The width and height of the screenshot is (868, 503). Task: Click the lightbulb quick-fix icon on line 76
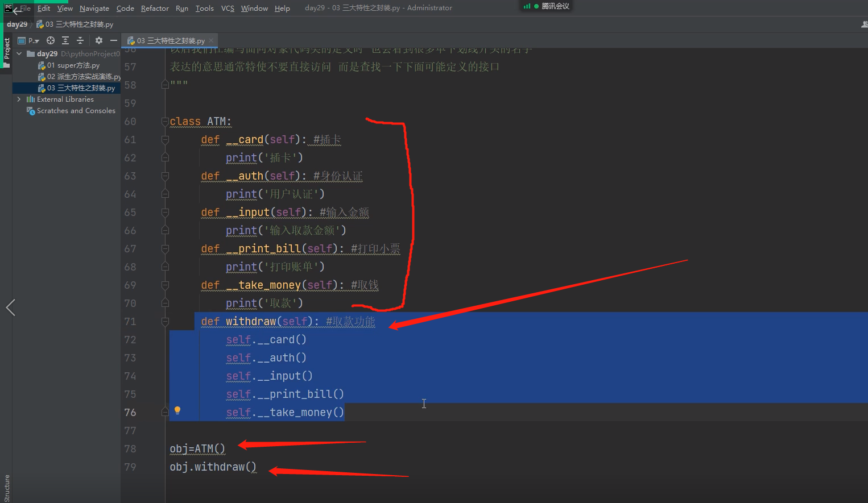pos(177,410)
